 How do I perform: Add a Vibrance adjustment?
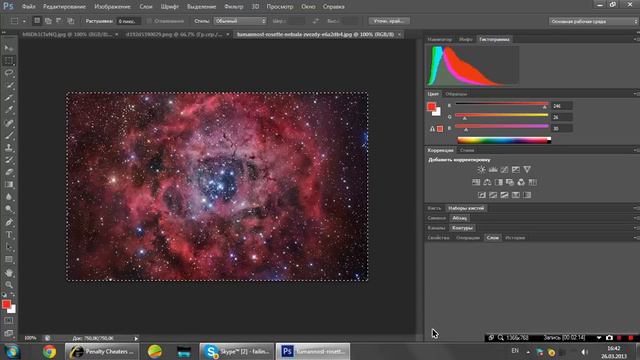pyautogui.click(x=527, y=169)
